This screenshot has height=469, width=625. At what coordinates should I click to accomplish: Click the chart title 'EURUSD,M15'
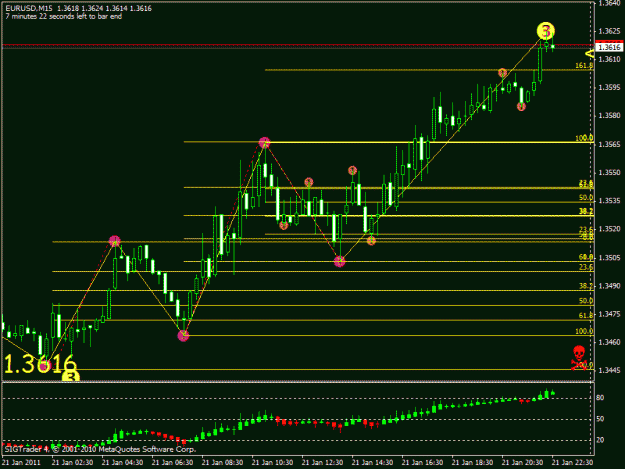pyautogui.click(x=29, y=8)
